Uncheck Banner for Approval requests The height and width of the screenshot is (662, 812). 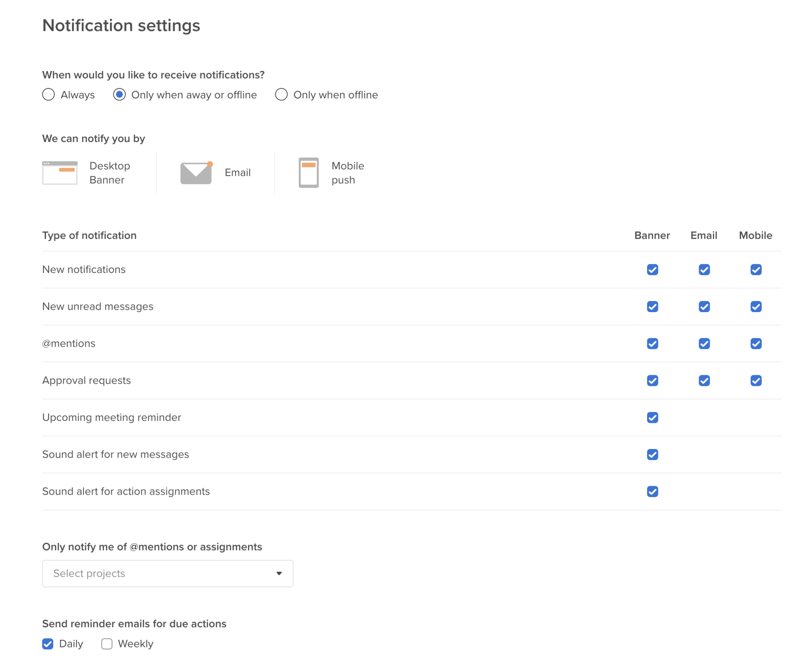tap(652, 380)
